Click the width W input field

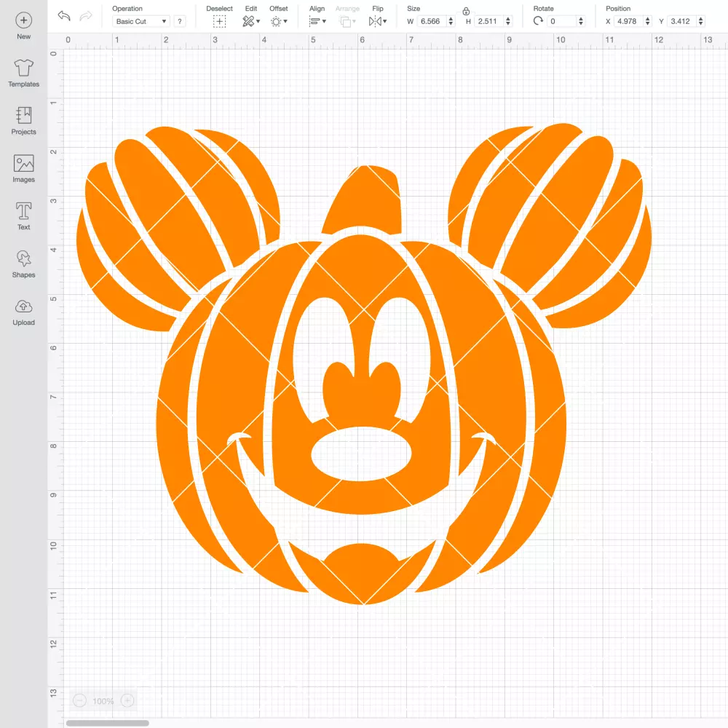coord(431,21)
